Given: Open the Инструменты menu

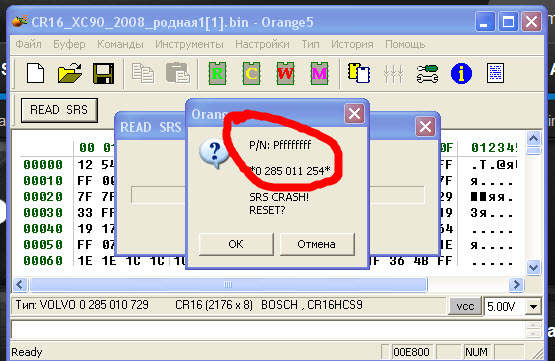Looking at the screenshot, I should 189,44.
